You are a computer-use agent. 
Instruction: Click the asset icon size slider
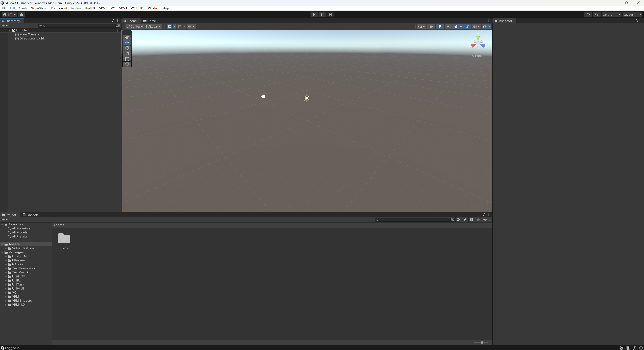pos(482,342)
